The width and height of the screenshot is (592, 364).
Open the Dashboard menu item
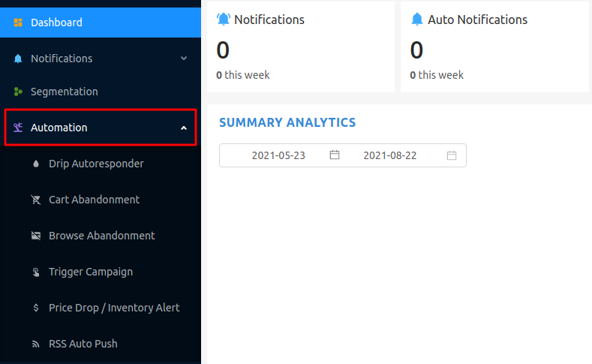[x=101, y=23]
